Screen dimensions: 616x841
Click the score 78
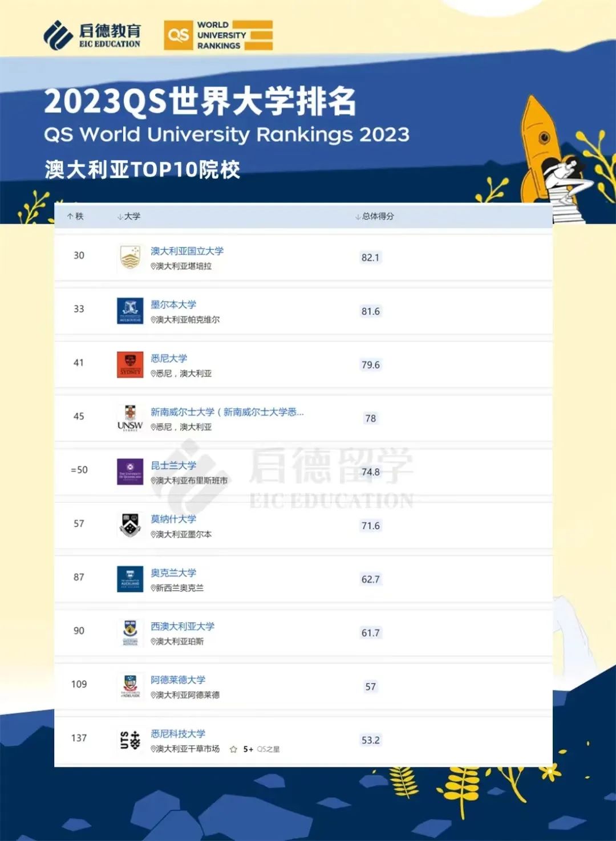pos(370,419)
